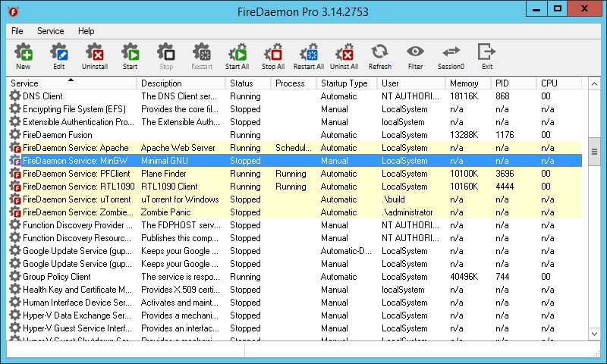Select the Google Update Service Automatic-D... row
The height and width of the screenshot is (364, 607).
pos(294,251)
